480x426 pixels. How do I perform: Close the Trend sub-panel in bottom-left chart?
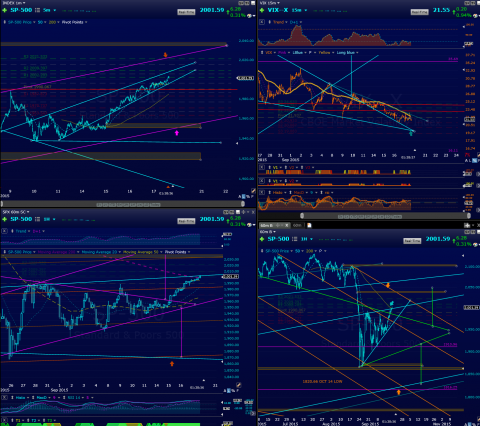(x=4, y=231)
